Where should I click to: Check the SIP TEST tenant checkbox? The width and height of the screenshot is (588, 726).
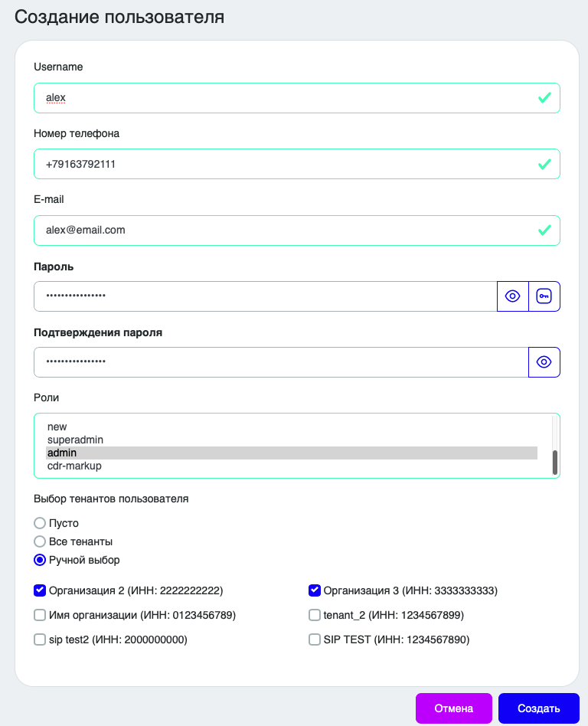coord(315,639)
